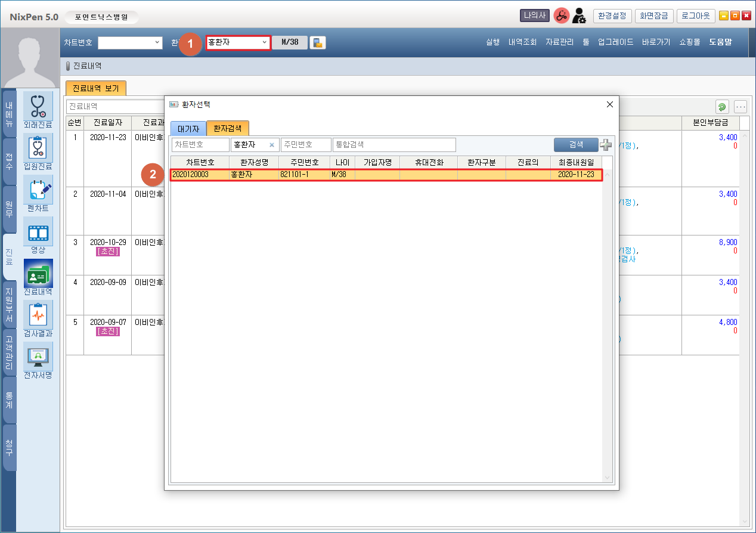The image size is (756, 533).
Task: Launch the 펜차트 icon
Action: point(38,190)
